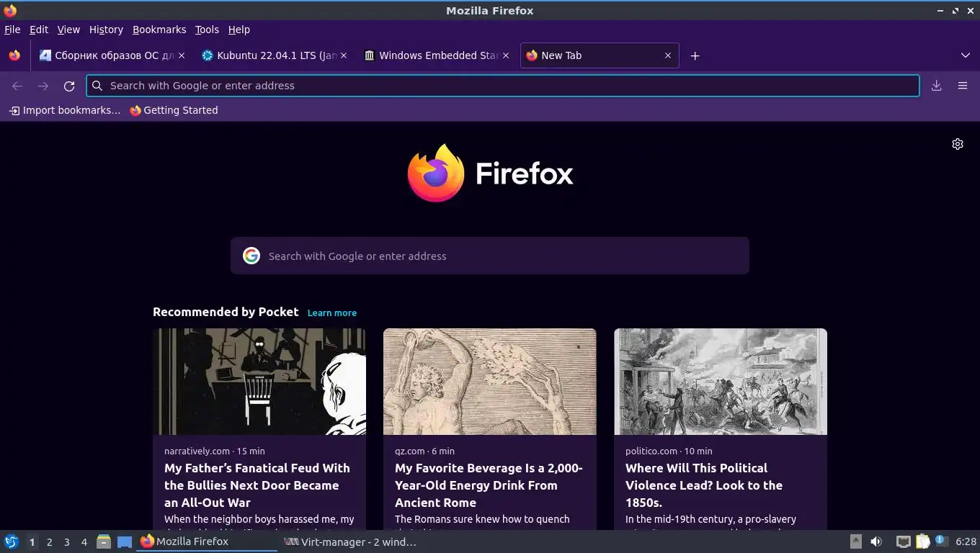Click the Learn more link beside Pocket

coord(332,313)
